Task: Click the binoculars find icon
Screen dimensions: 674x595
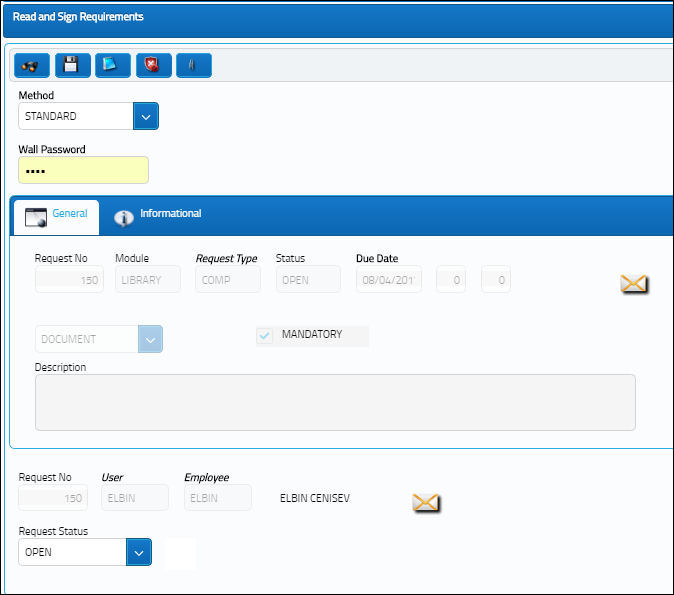Action: 30,65
